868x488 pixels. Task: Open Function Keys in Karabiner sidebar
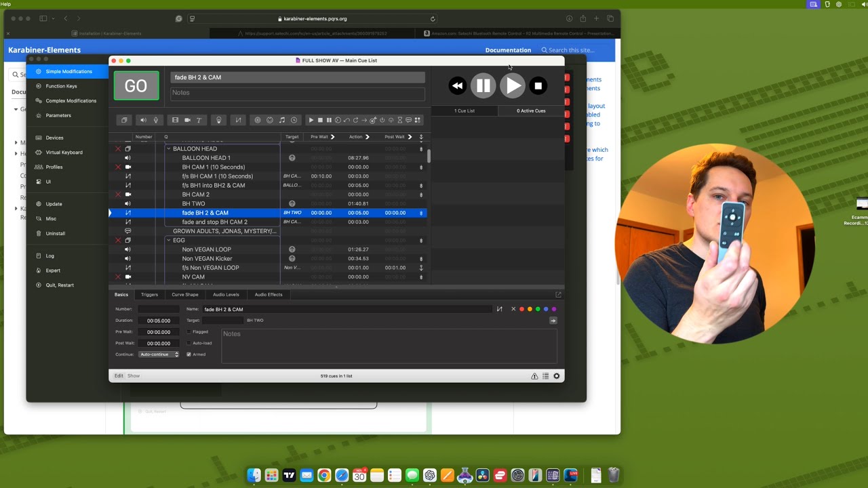61,86
